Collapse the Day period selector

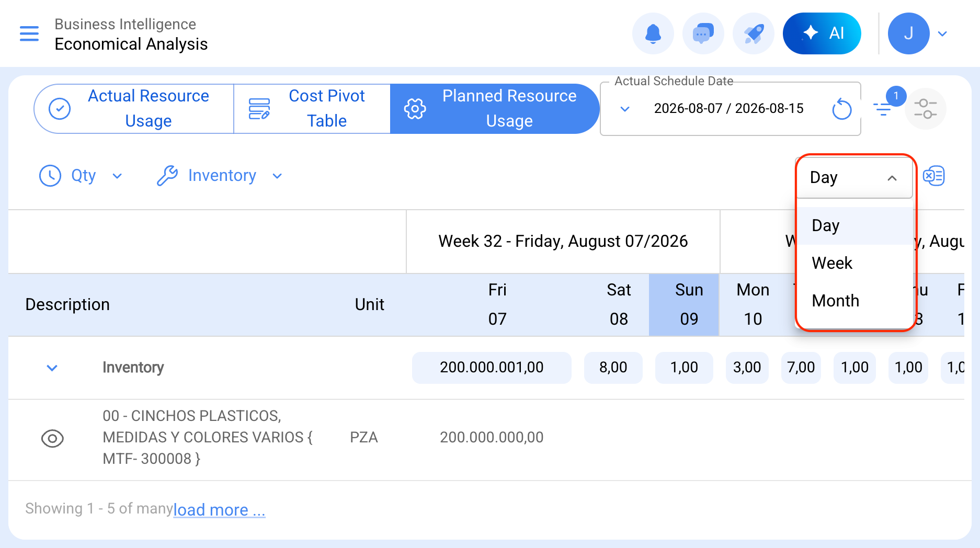tap(854, 177)
